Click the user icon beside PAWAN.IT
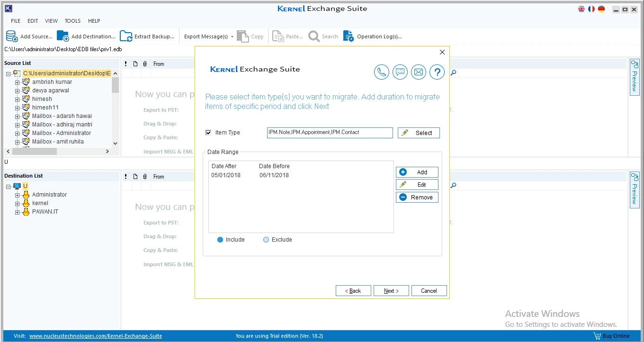The height and width of the screenshot is (342, 644). coord(26,212)
